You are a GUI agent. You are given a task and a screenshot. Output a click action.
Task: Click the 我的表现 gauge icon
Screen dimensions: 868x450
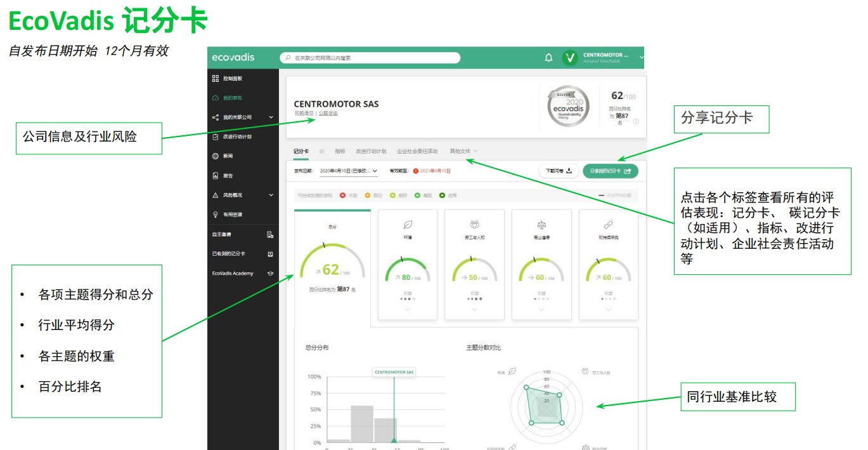pos(216,98)
